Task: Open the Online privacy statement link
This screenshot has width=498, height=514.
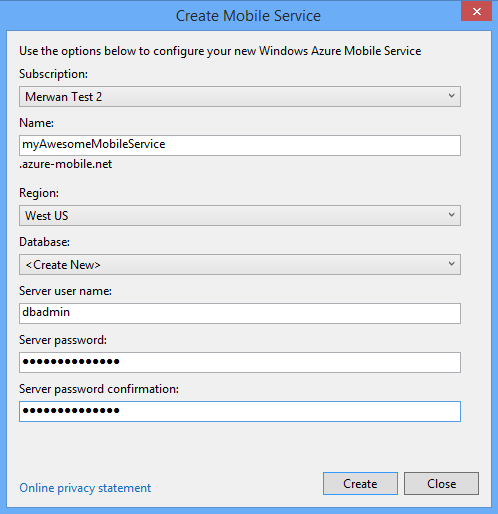Action: pos(85,488)
